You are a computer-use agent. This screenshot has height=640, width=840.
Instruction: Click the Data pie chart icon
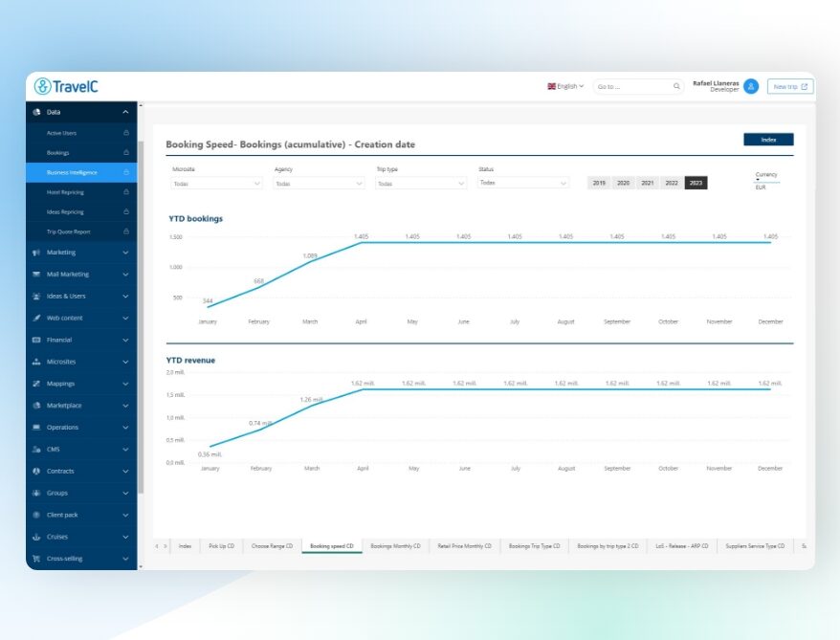point(36,112)
